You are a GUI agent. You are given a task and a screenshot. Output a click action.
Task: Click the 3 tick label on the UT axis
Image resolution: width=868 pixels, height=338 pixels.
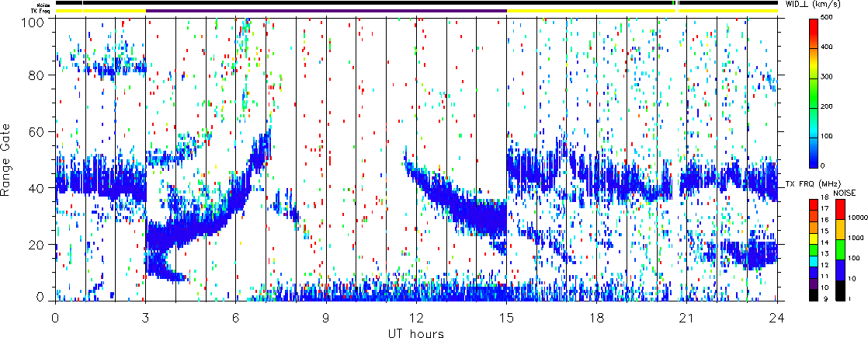[x=145, y=317]
